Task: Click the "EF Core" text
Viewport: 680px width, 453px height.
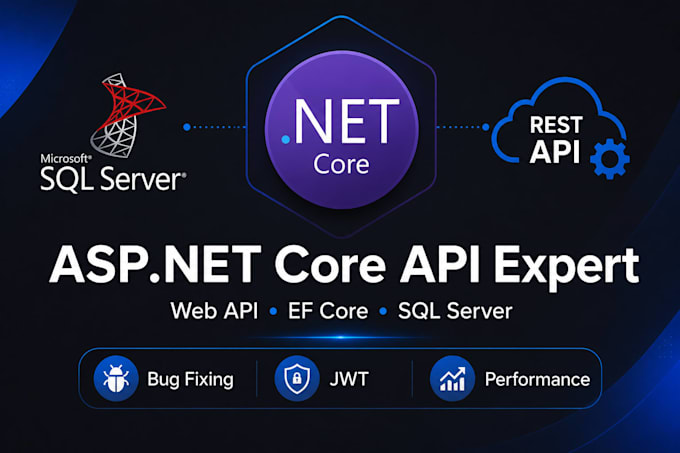Action: 328,311
